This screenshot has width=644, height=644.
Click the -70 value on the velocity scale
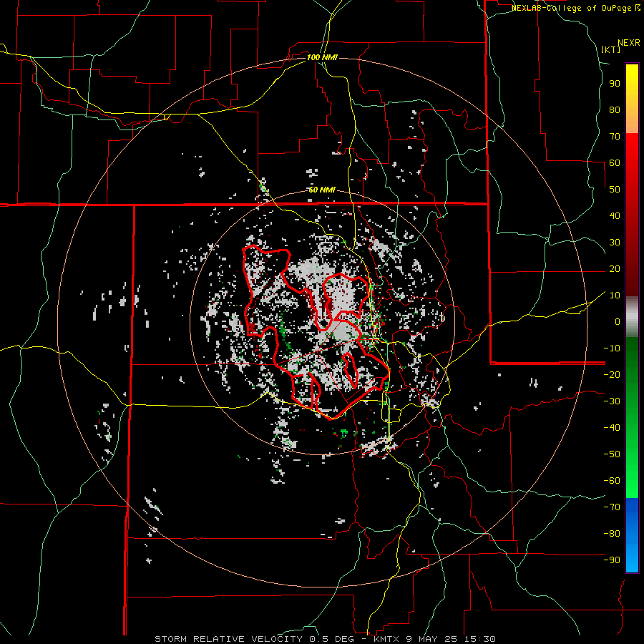pos(612,507)
